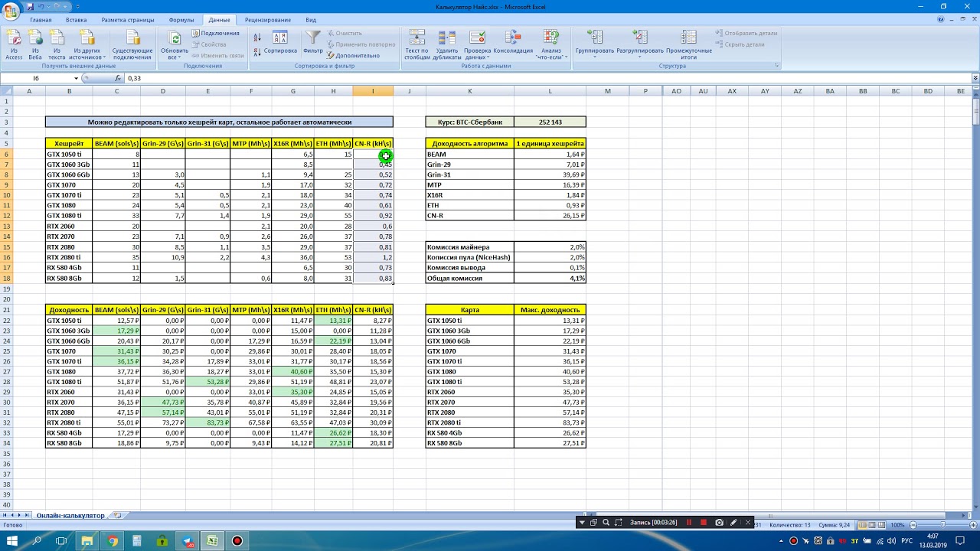Switch to Page Break Preview in status bar
This screenshot has width=980, height=551.
[880, 525]
